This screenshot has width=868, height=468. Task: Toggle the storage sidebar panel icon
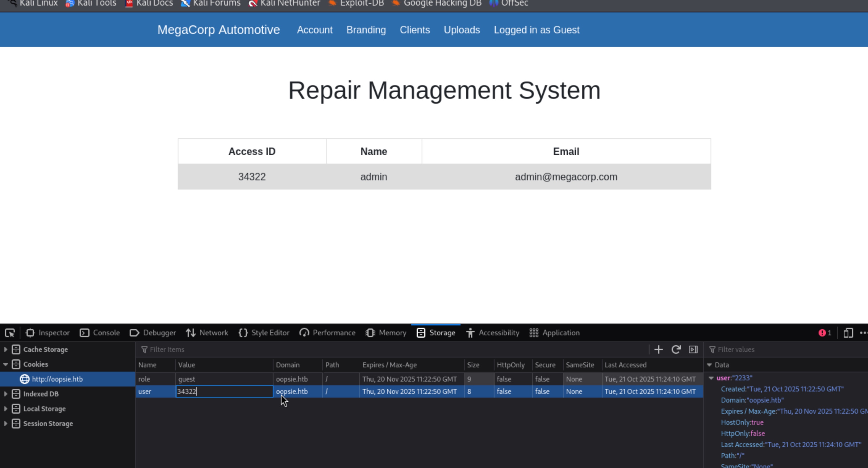[x=693, y=349]
